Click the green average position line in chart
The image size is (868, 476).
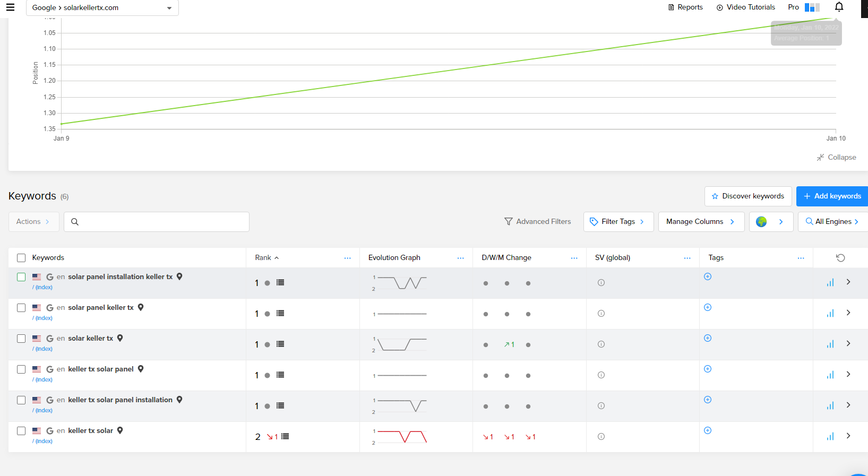(x=449, y=71)
